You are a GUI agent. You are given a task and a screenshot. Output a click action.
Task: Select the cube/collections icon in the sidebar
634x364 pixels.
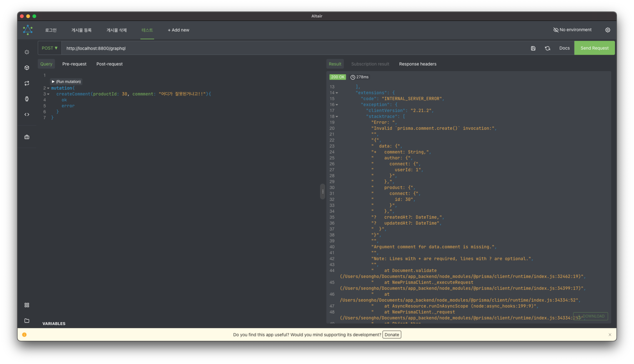27,68
